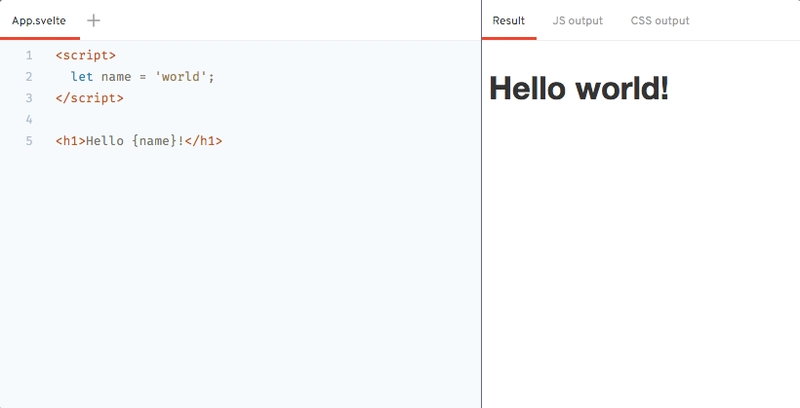Click line number 1 in the gutter
This screenshot has width=800, height=408.
29,55
